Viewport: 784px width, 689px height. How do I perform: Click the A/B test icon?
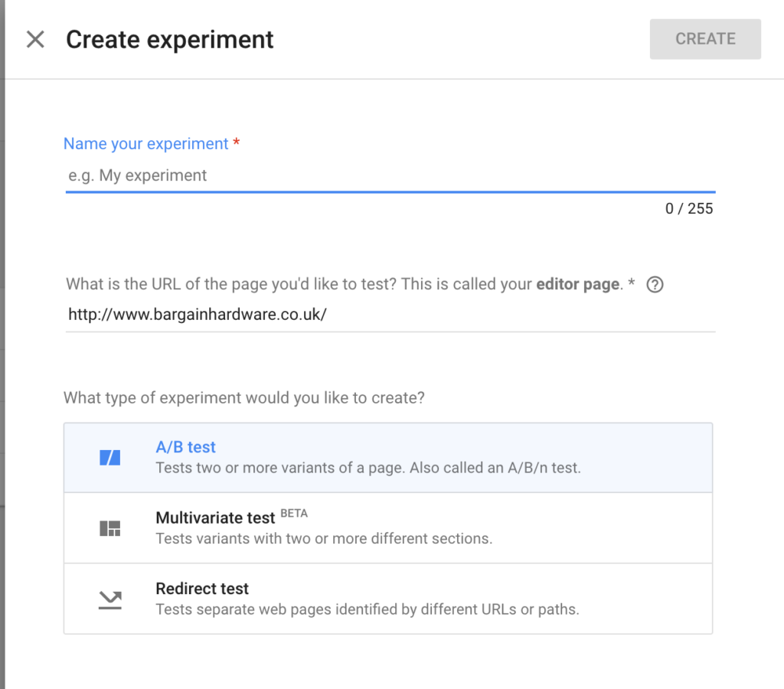click(110, 458)
